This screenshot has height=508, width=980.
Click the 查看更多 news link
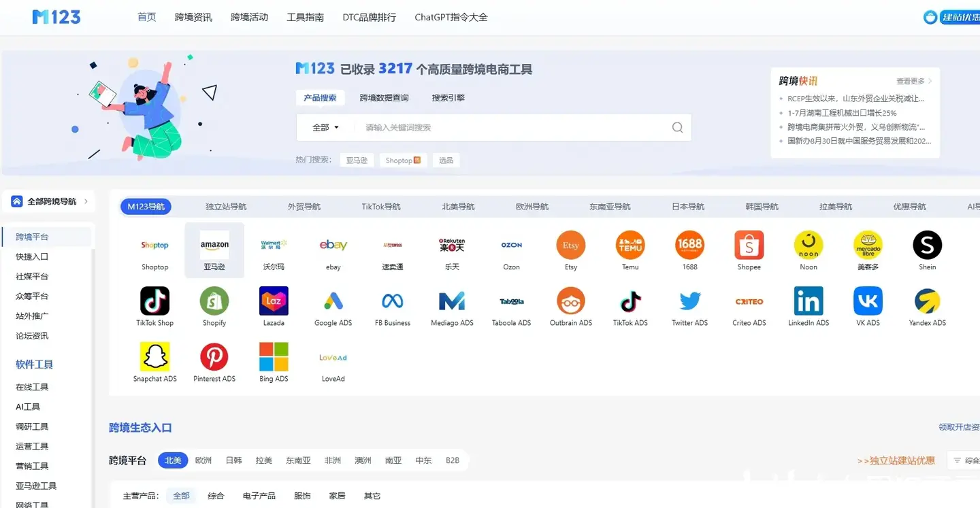[x=914, y=81]
